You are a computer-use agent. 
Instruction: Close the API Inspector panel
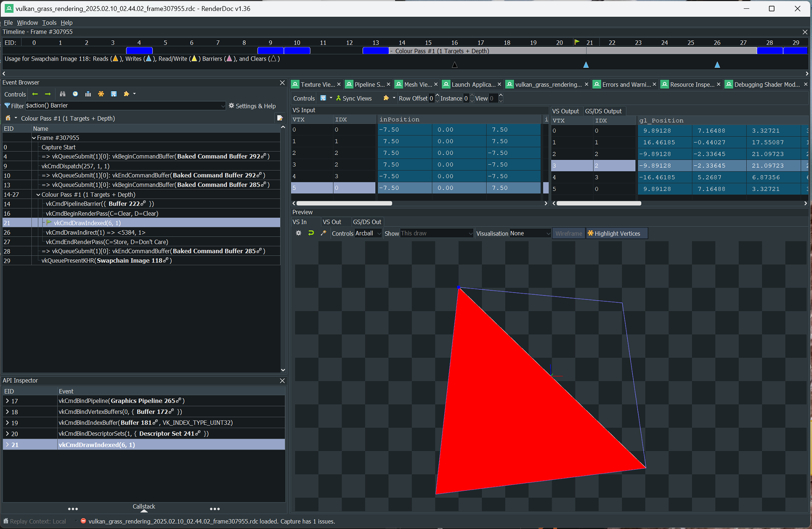(x=283, y=381)
